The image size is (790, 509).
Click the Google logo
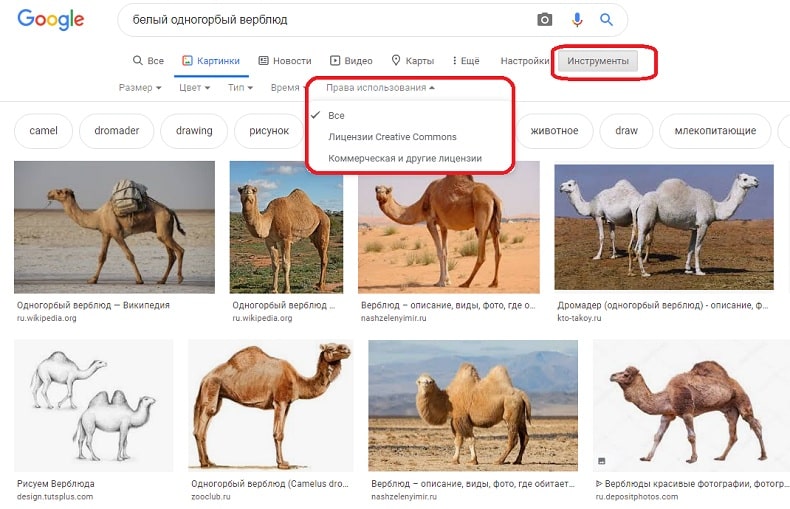tap(51, 20)
